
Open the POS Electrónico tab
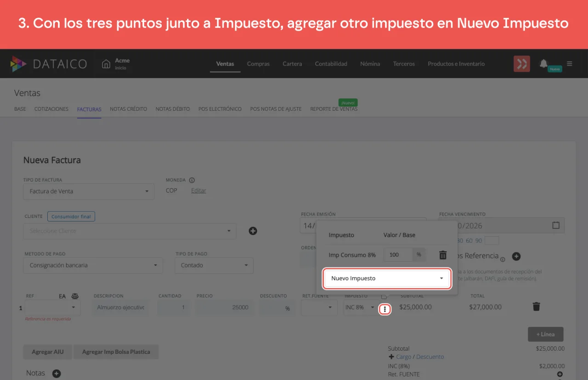[x=220, y=109]
